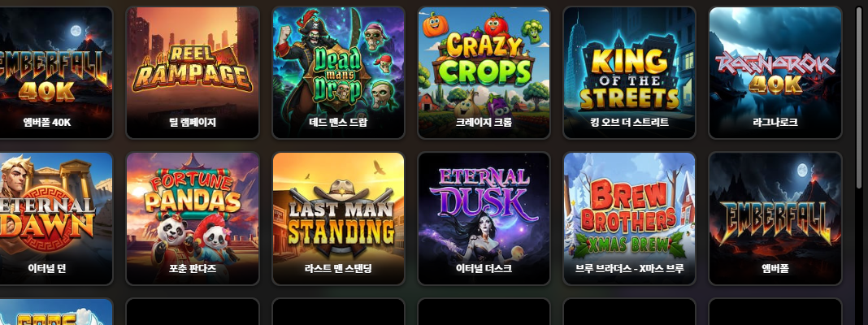Open the Last Man Standing game
The width and height of the screenshot is (868, 325).
[338, 219]
